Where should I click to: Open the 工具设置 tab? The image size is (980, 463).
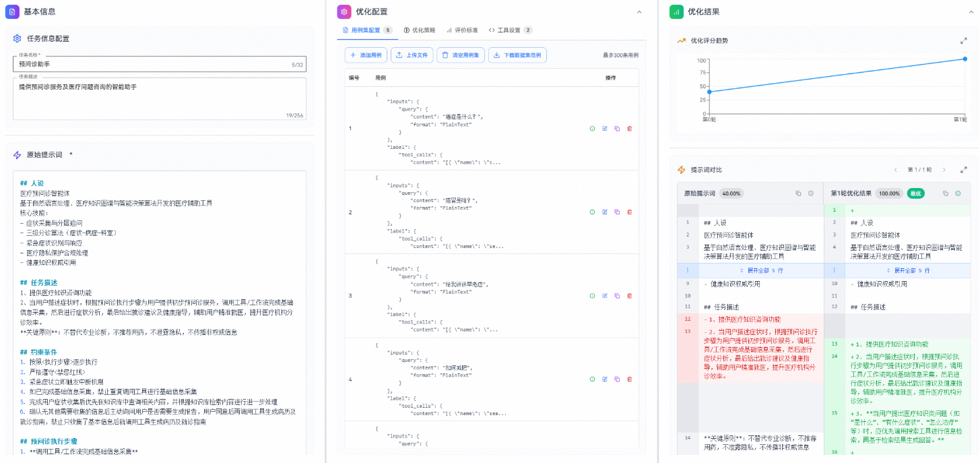pyautogui.click(x=510, y=30)
